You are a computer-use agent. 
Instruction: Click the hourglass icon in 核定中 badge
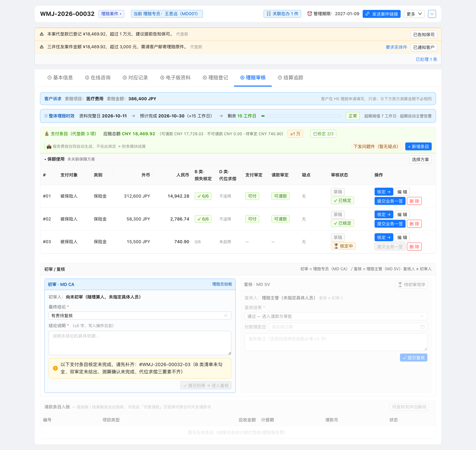[336, 246]
